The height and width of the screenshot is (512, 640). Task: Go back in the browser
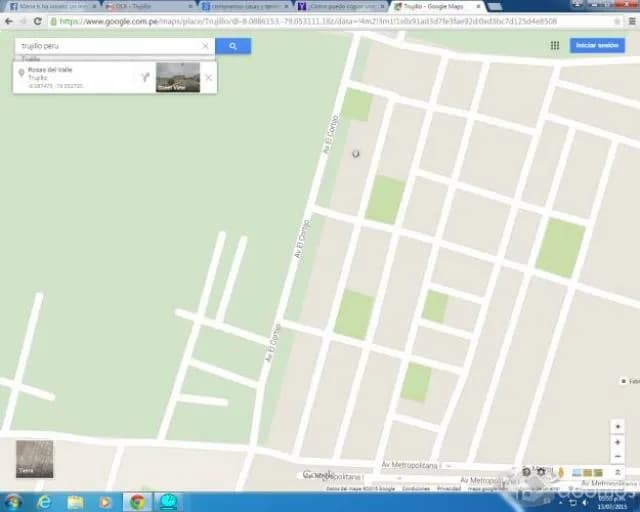point(9,21)
